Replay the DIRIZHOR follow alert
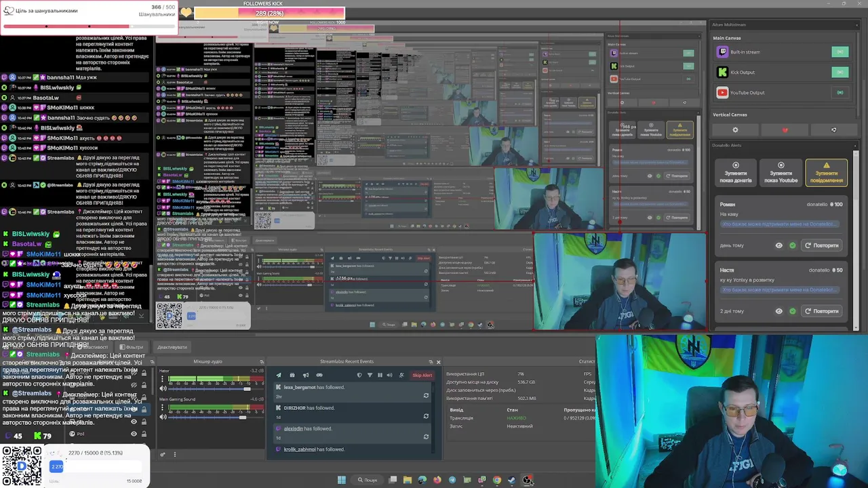Viewport: 868px width, 488px height. point(426,416)
